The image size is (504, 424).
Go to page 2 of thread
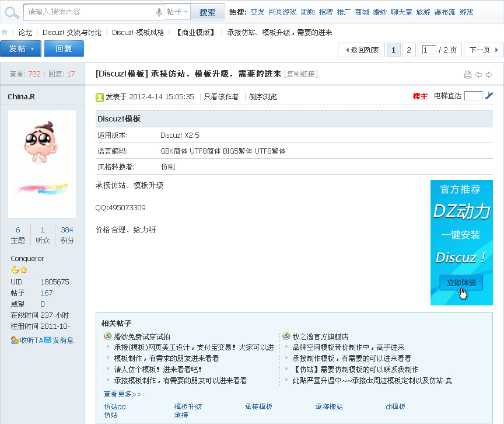[x=409, y=50]
